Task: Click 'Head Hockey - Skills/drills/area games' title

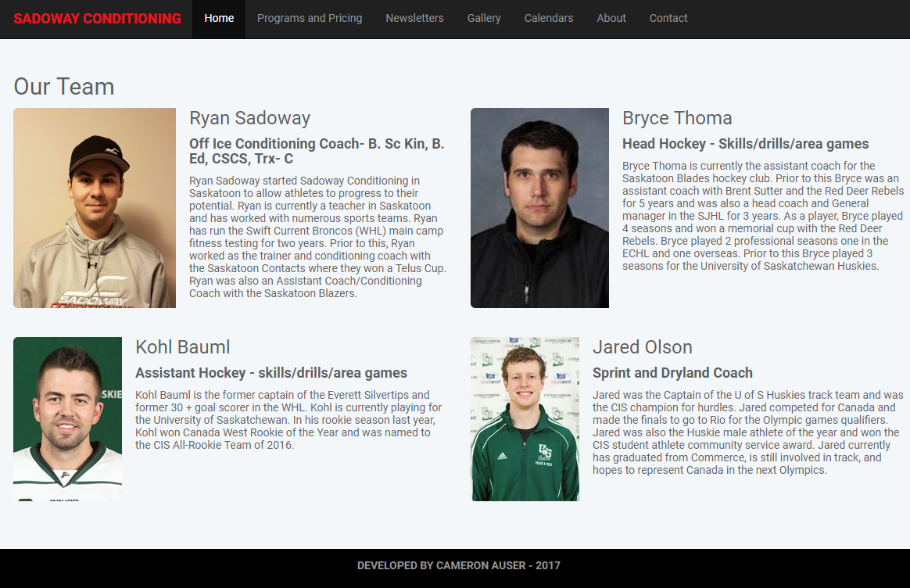Action: coord(746,144)
